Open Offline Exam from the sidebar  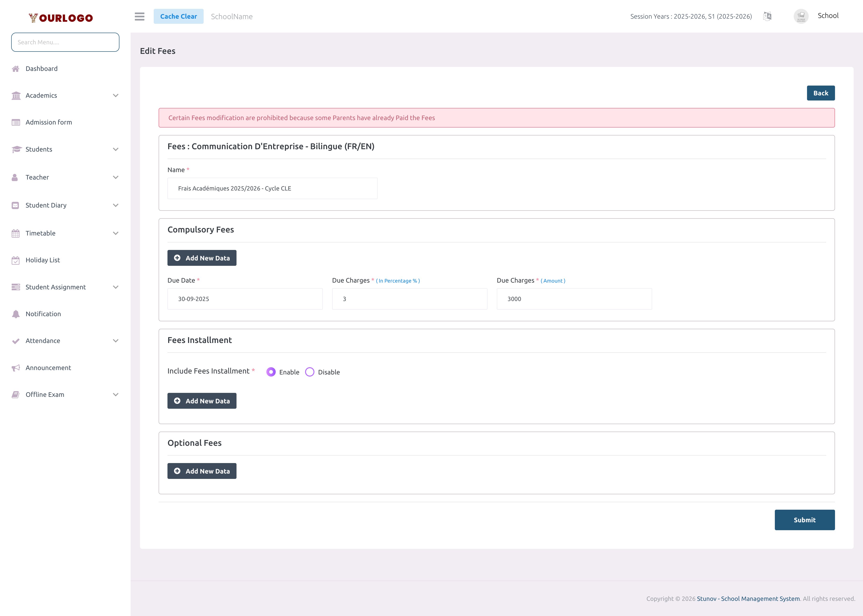coord(44,395)
